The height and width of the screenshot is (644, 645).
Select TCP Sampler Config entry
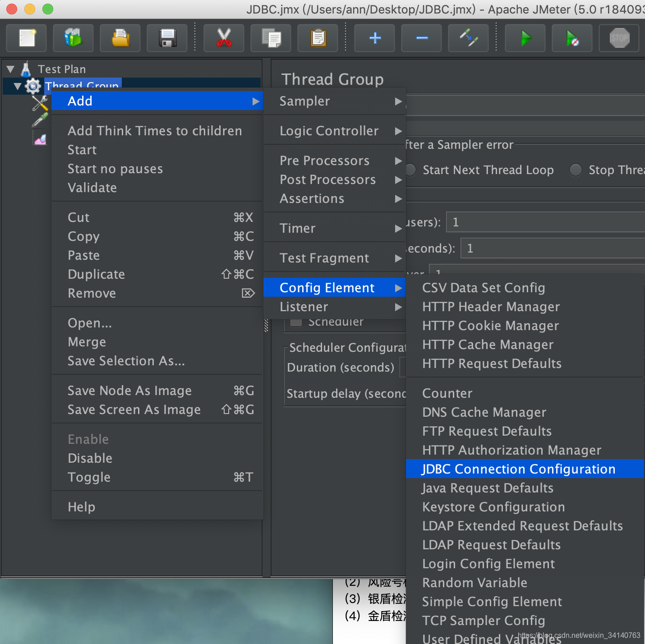coord(525,621)
